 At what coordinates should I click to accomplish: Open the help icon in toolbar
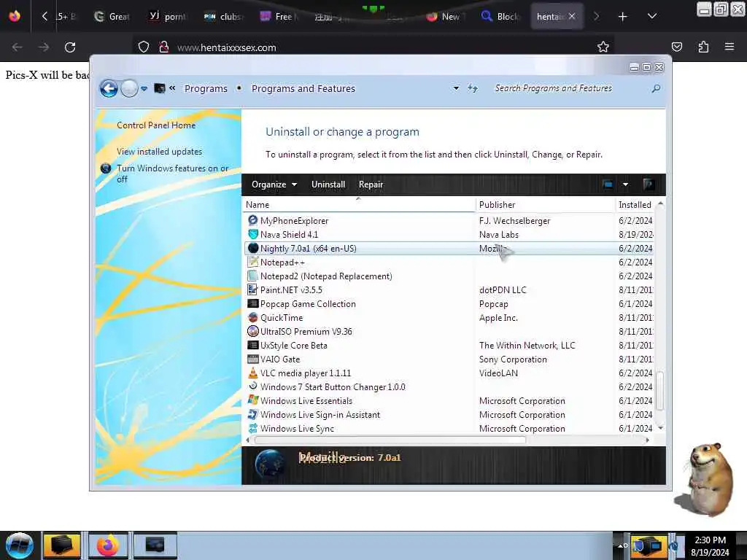coord(648,184)
